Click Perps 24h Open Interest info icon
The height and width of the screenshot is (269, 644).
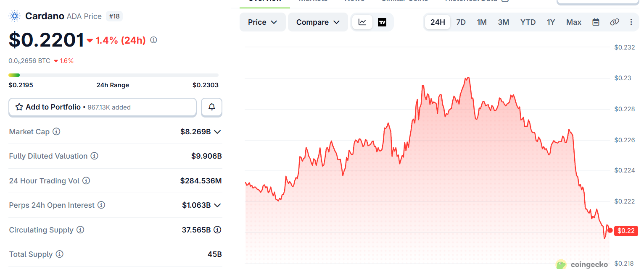[x=101, y=205]
